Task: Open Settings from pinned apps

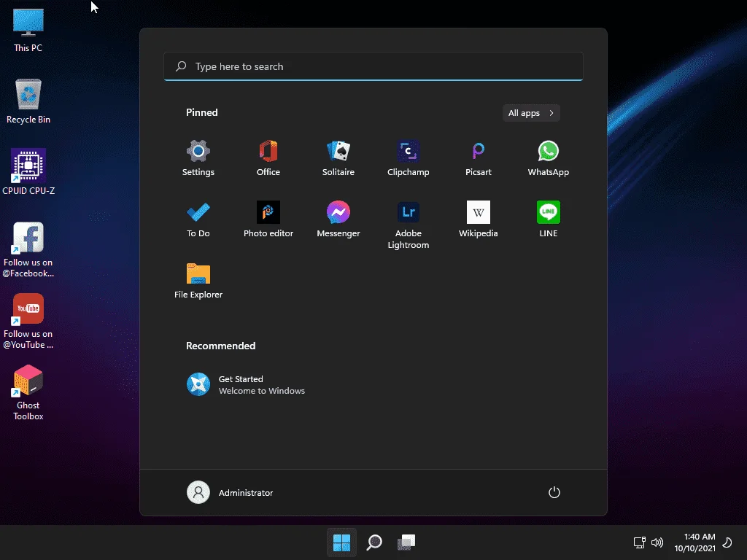Action: [198, 158]
